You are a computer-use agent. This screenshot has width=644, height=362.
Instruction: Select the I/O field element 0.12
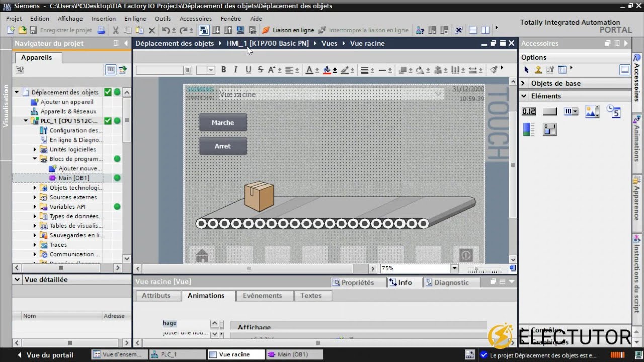coord(529,112)
